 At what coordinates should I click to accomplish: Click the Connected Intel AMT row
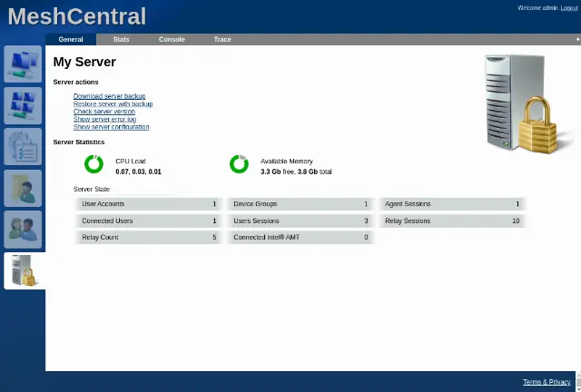pyautogui.click(x=300, y=238)
